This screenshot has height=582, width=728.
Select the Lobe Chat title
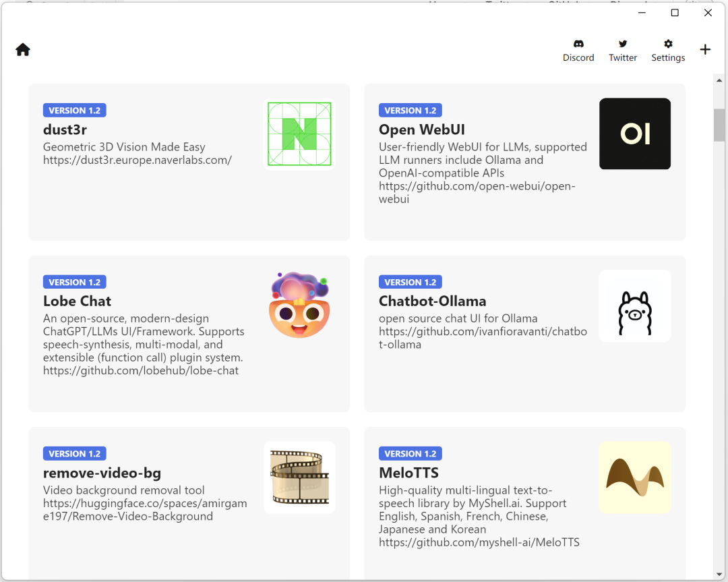click(x=77, y=301)
